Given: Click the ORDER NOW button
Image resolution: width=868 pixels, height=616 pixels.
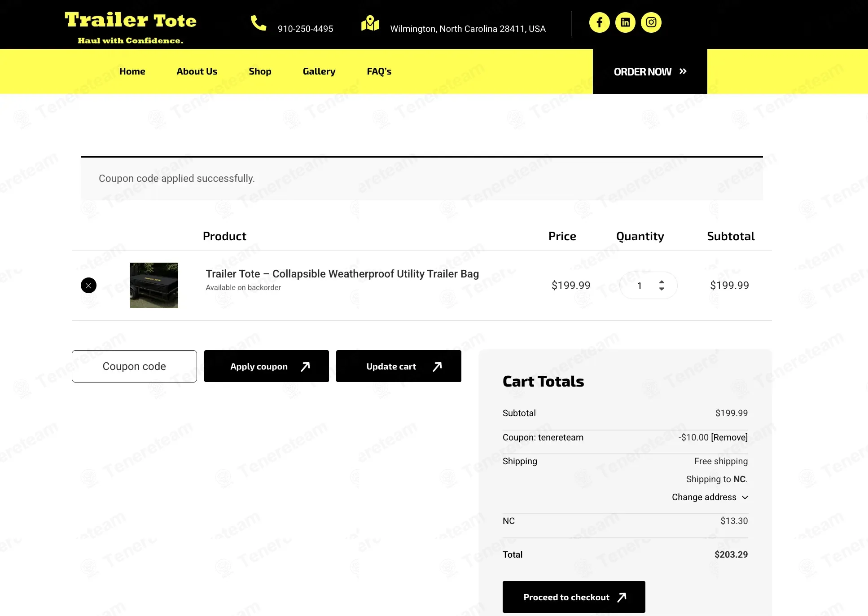Looking at the screenshot, I should 650,71.
